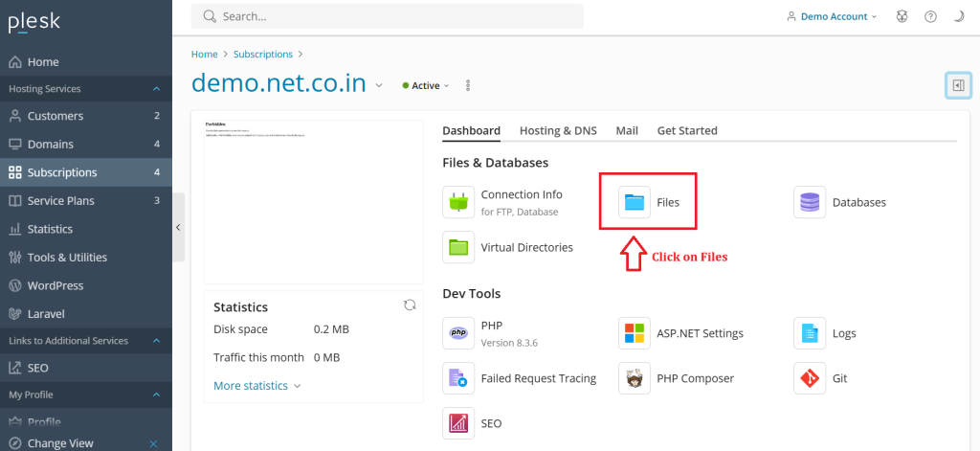Open the Active status dropdown

pos(426,85)
